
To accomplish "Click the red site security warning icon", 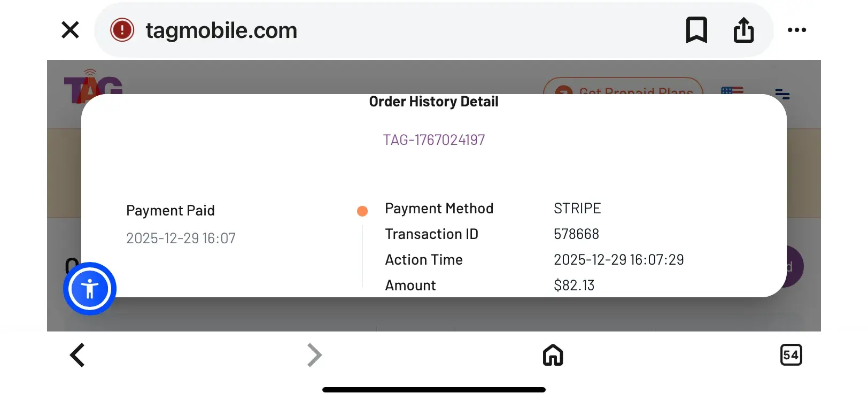I will [122, 30].
